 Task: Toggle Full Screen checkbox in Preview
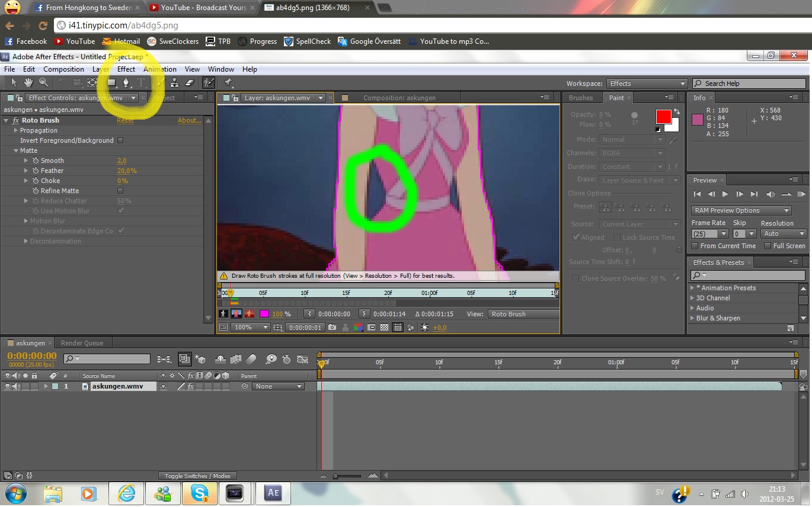pyautogui.click(x=768, y=246)
